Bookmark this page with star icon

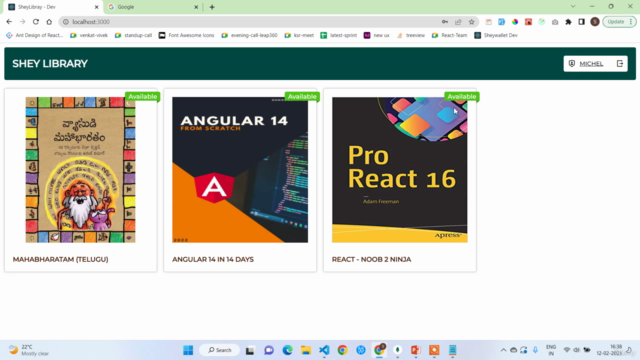(471, 22)
